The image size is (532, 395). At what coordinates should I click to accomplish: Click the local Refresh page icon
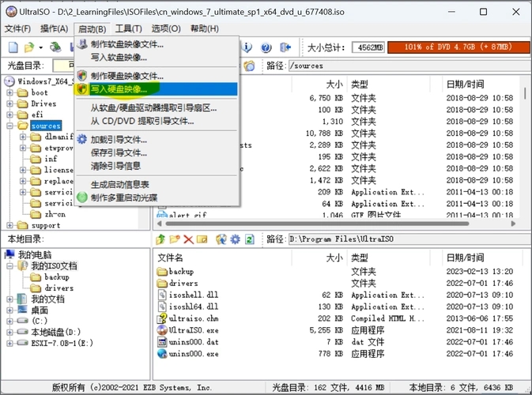tap(250, 239)
